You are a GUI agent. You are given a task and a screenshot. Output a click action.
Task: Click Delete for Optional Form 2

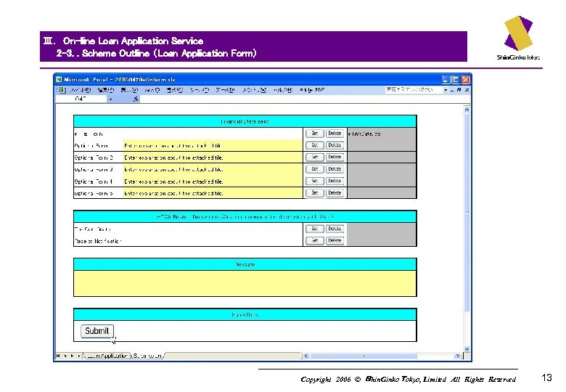tap(335, 158)
